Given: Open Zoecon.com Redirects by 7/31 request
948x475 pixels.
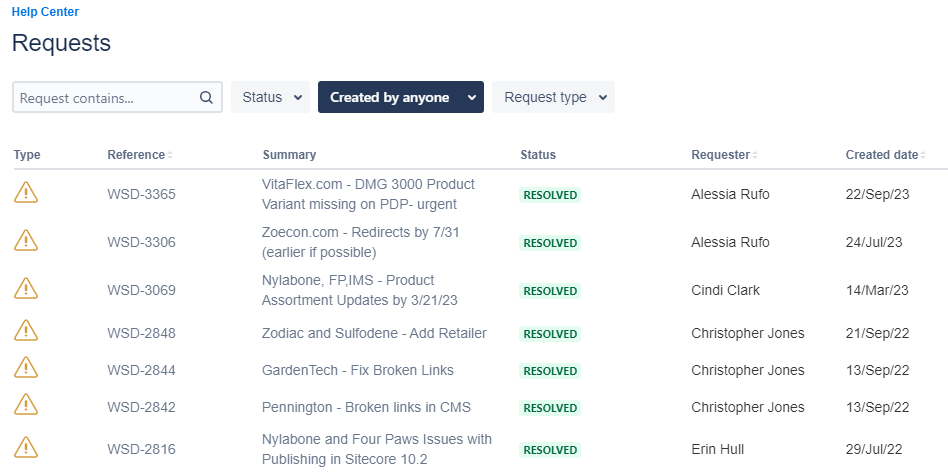Looking at the screenshot, I should (361, 242).
